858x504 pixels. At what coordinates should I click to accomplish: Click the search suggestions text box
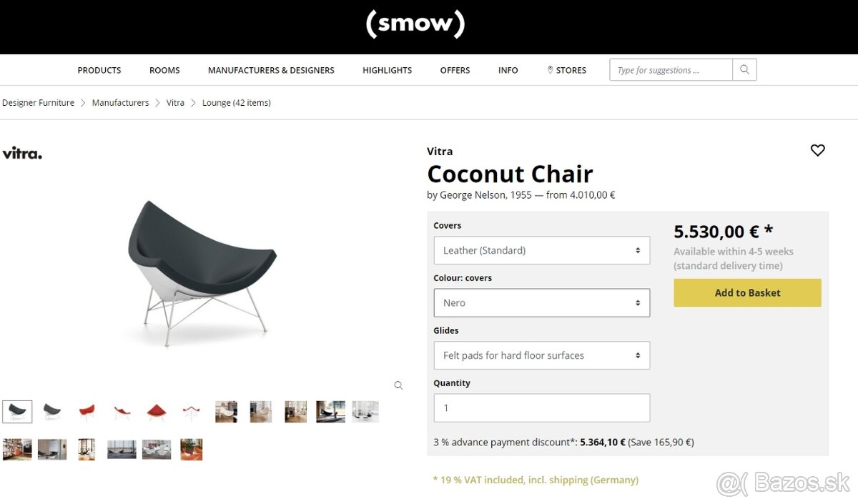tap(670, 69)
